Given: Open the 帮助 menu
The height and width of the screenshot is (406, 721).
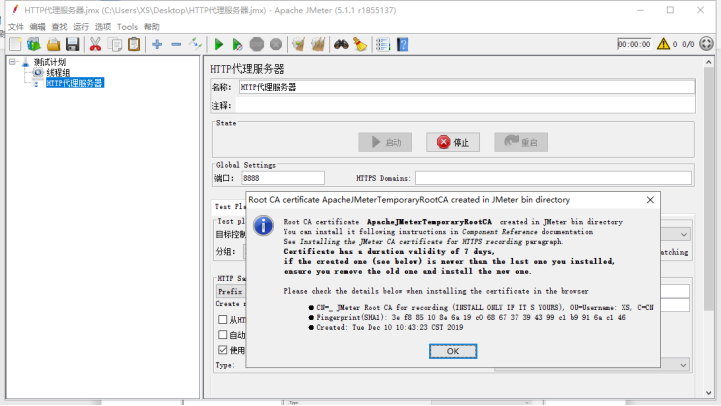Looking at the screenshot, I should tap(152, 27).
